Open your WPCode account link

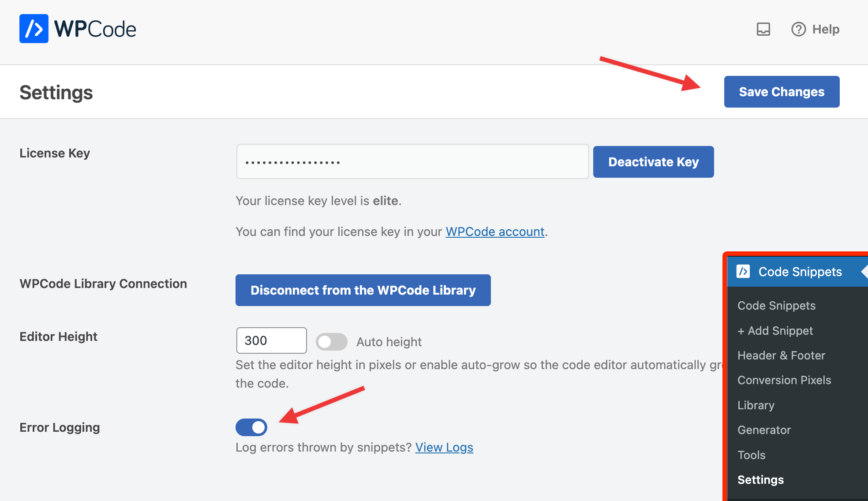(494, 232)
